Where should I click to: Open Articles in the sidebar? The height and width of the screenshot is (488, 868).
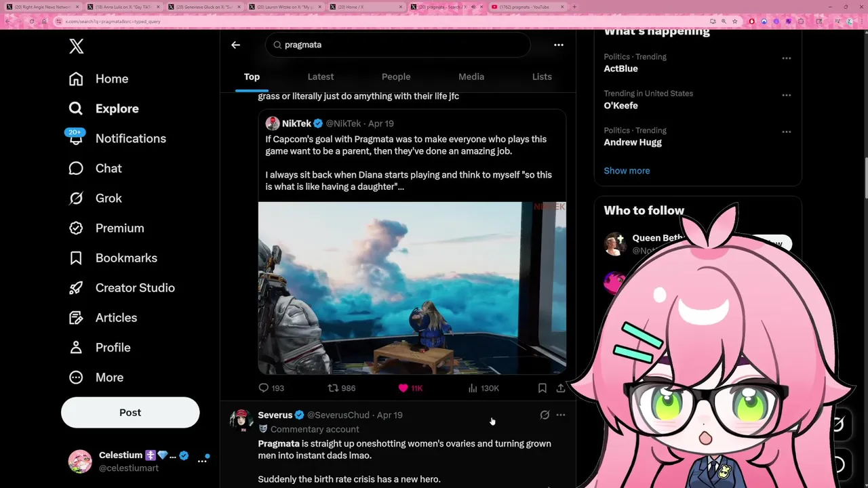click(102, 317)
